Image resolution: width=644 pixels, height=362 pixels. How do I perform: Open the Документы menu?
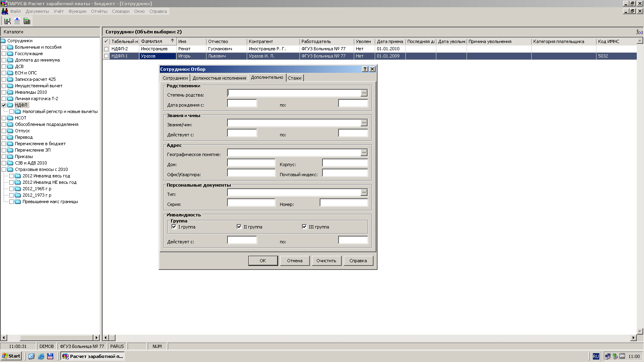(x=37, y=11)
